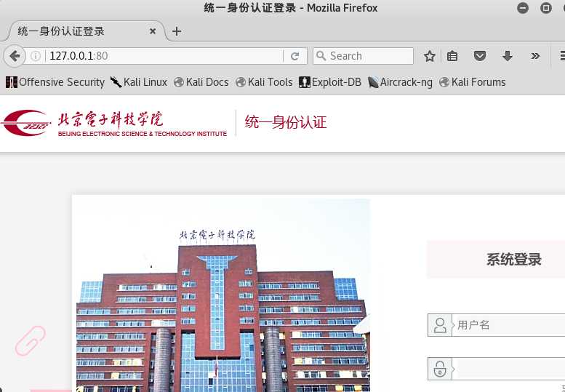Screen dimensions: 565x392
Task: Go back with the back arrow button
Action: [x=15, y=56]
